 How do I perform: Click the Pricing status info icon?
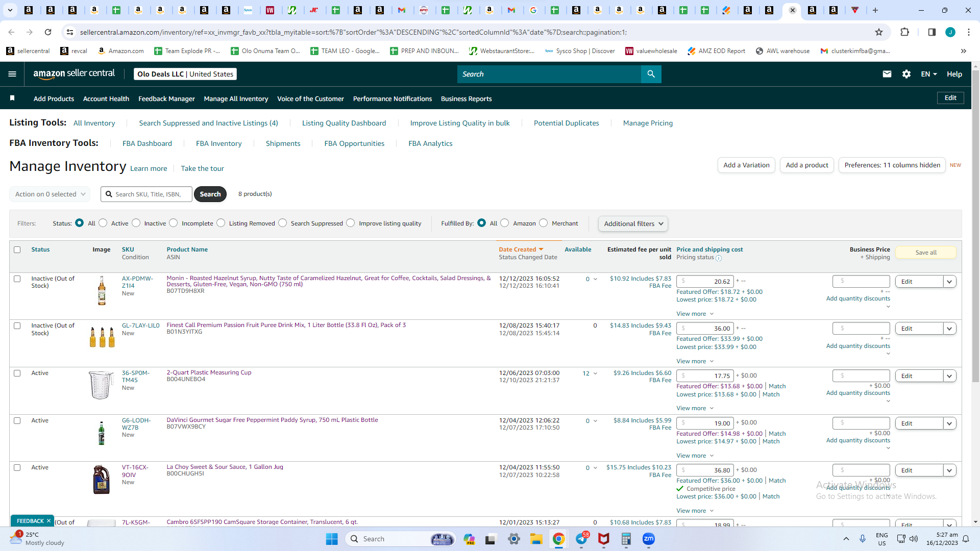pyautogui.click(x=719, y=258)
